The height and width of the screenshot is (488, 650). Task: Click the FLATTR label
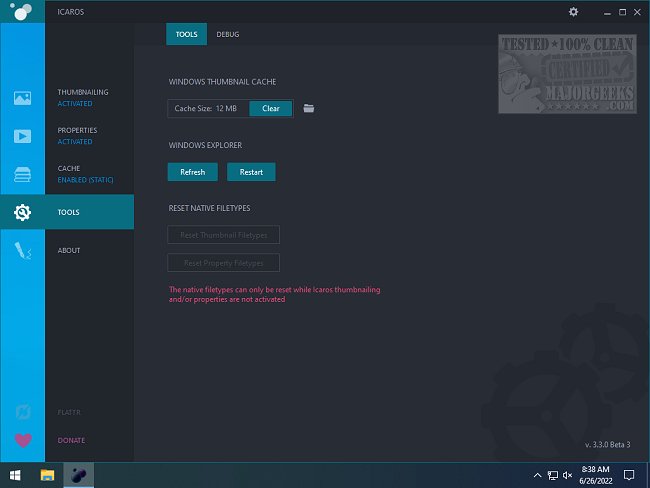pos(69,412)
